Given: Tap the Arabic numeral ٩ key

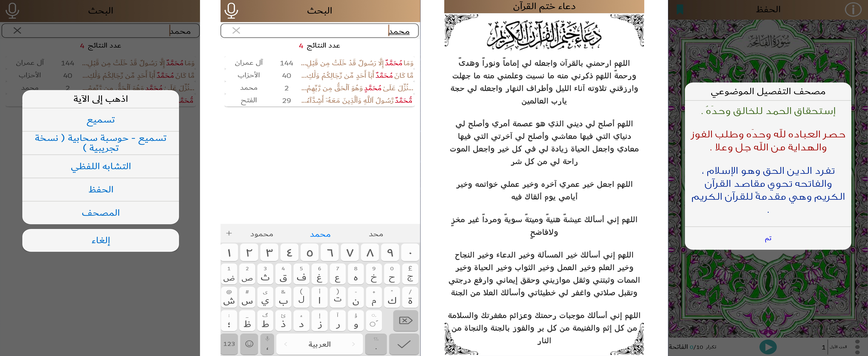Looking at the screenshot, I should pos(390,252).
